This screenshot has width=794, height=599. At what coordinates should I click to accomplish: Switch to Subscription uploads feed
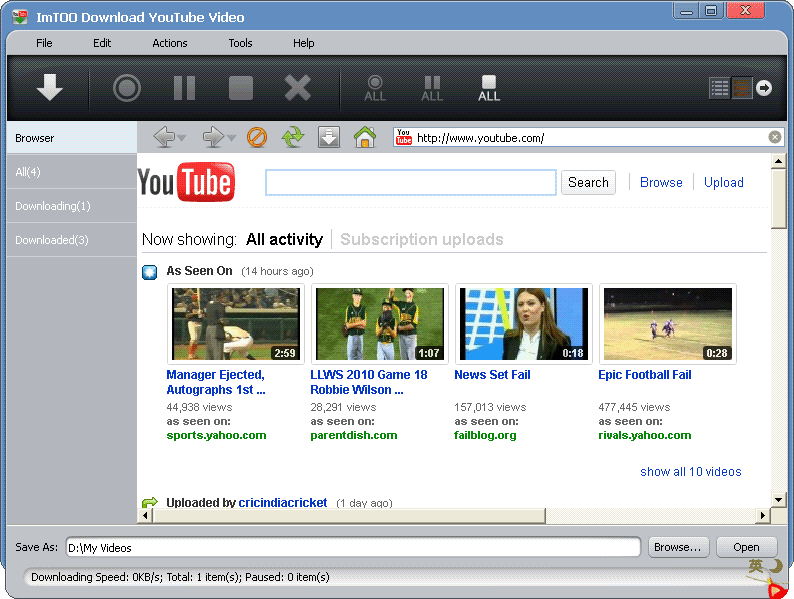coord(421,239)
